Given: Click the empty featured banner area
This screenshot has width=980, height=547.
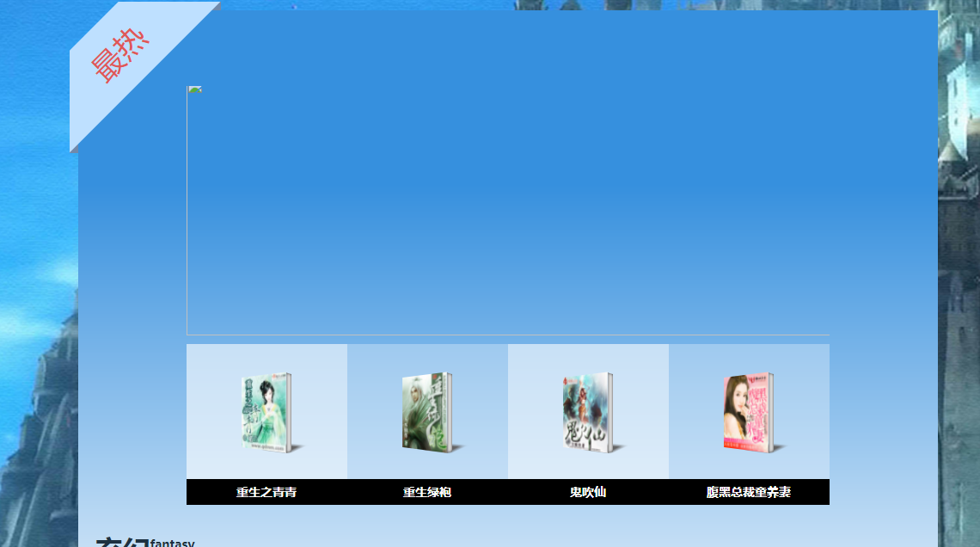Looking at the screenshot, I should coord(507,211).
